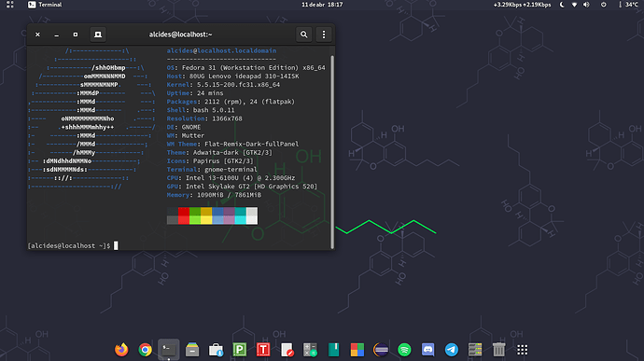
Task: Click the Host: Lenovo ideapad line
Action: coord(233,76)
